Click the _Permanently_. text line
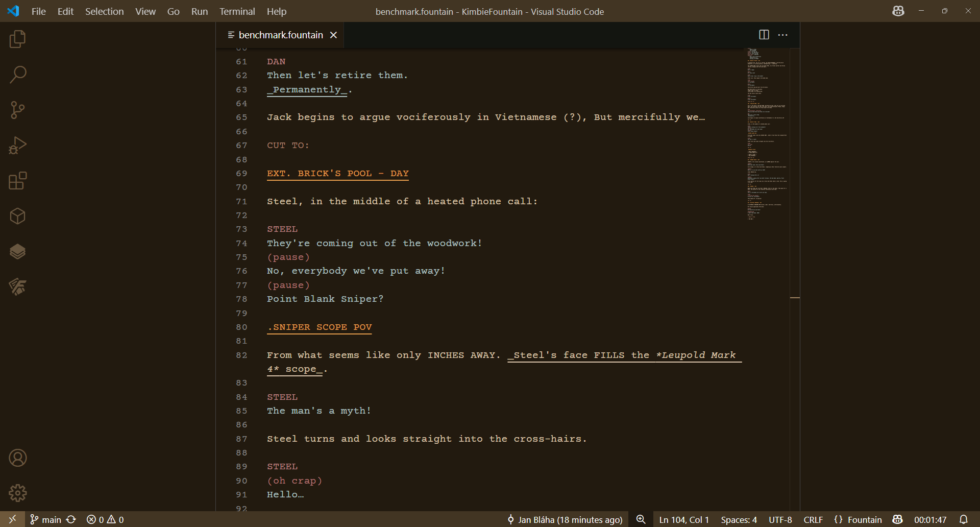 [x=309, y=89]
